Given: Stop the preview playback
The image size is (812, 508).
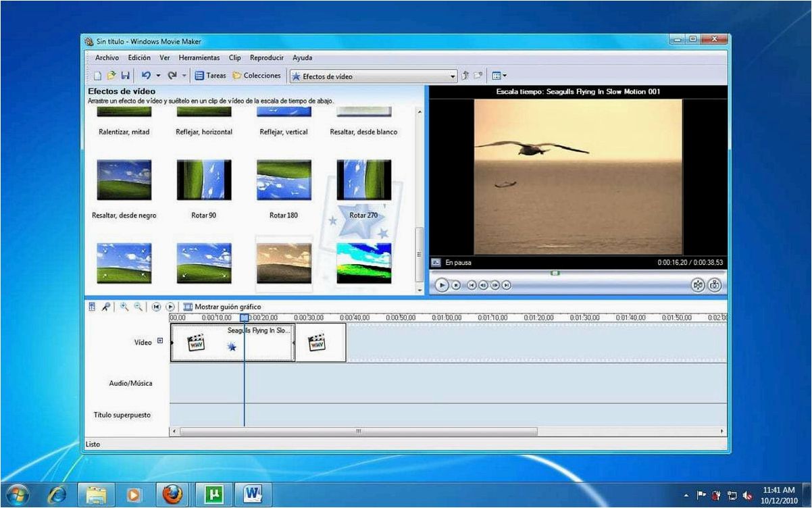Looking at the screenshot, I should [x=456, y=285].
